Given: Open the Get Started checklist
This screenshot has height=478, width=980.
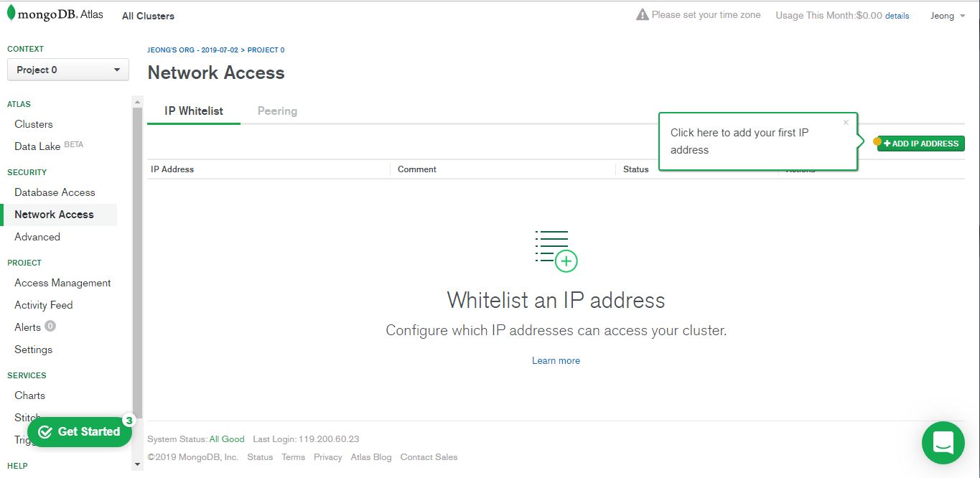Looking at the screenshot, I should click(80, 431).
